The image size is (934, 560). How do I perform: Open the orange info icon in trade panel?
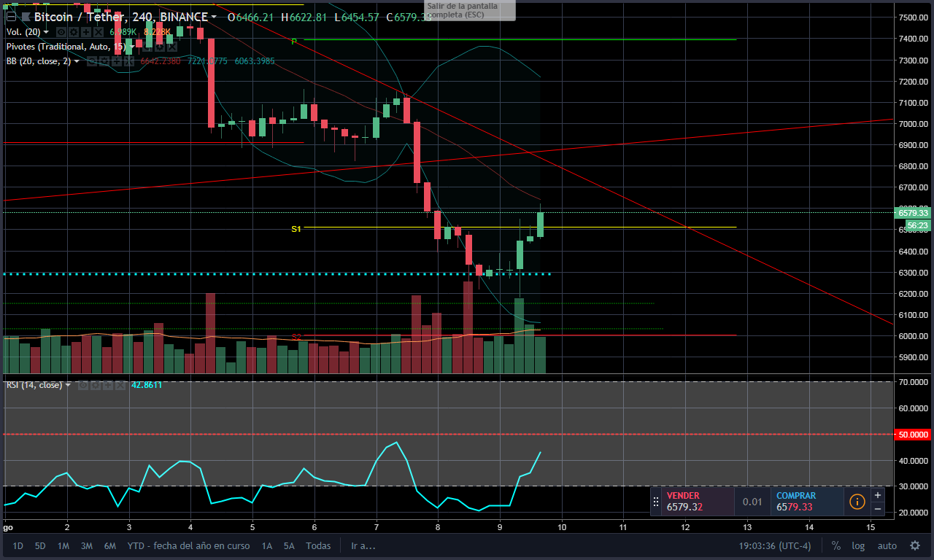(x=857, y=502)
